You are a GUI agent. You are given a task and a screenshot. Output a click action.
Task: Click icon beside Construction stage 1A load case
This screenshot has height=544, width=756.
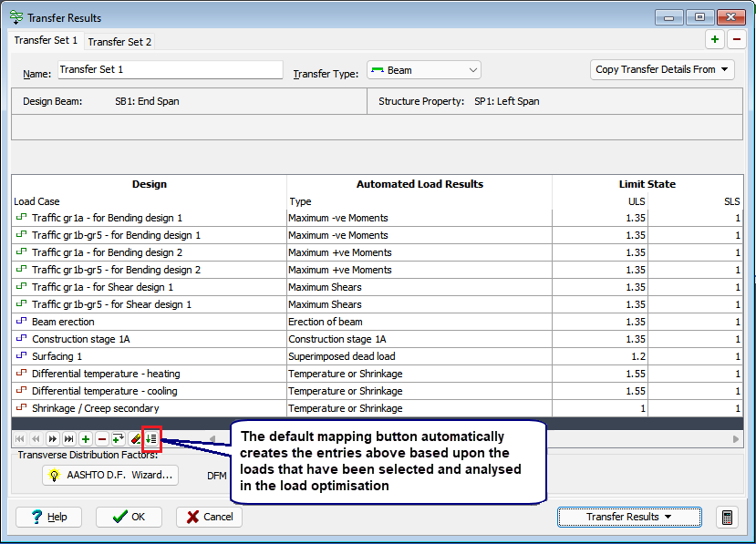21,339
